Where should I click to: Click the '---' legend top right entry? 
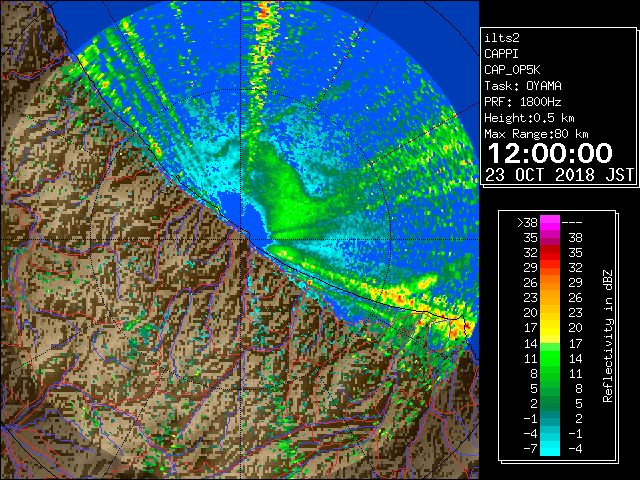point(572,223)
